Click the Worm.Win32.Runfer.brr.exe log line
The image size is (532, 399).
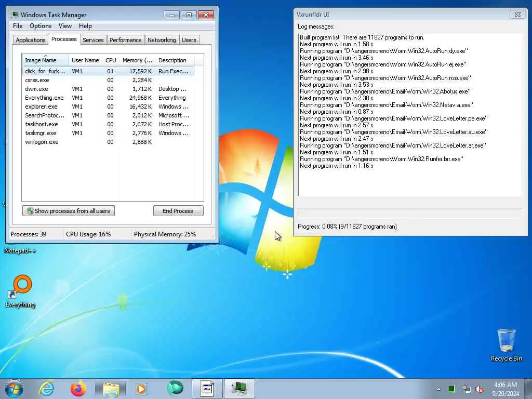[x=381, y=159]
